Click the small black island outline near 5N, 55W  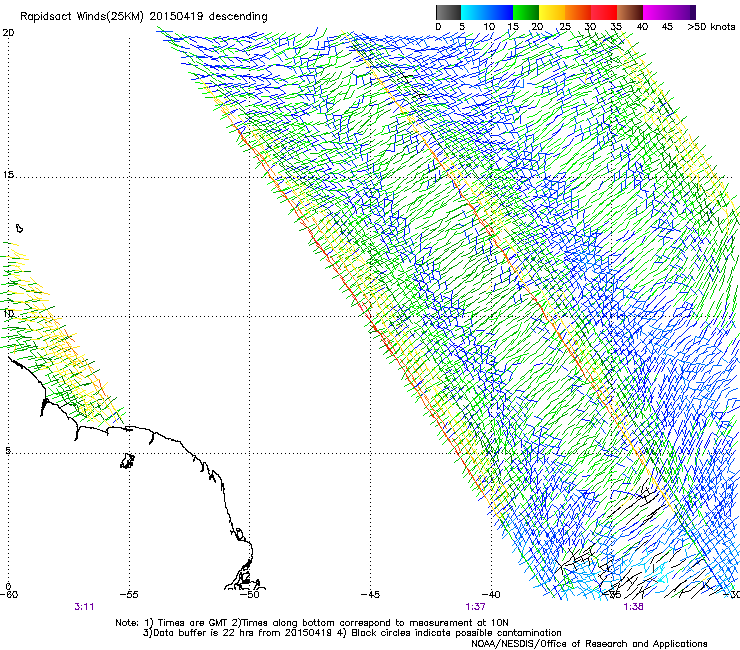[x=127, y=461]
